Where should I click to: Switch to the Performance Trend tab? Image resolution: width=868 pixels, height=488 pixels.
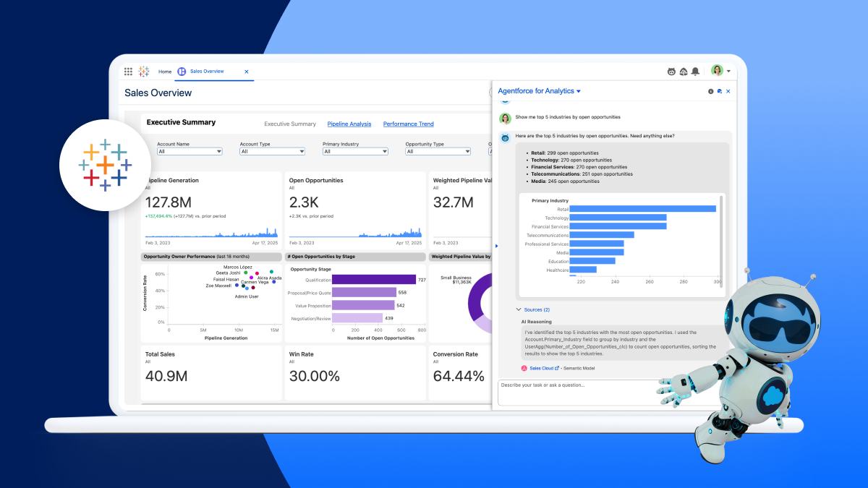coord(408,124)
